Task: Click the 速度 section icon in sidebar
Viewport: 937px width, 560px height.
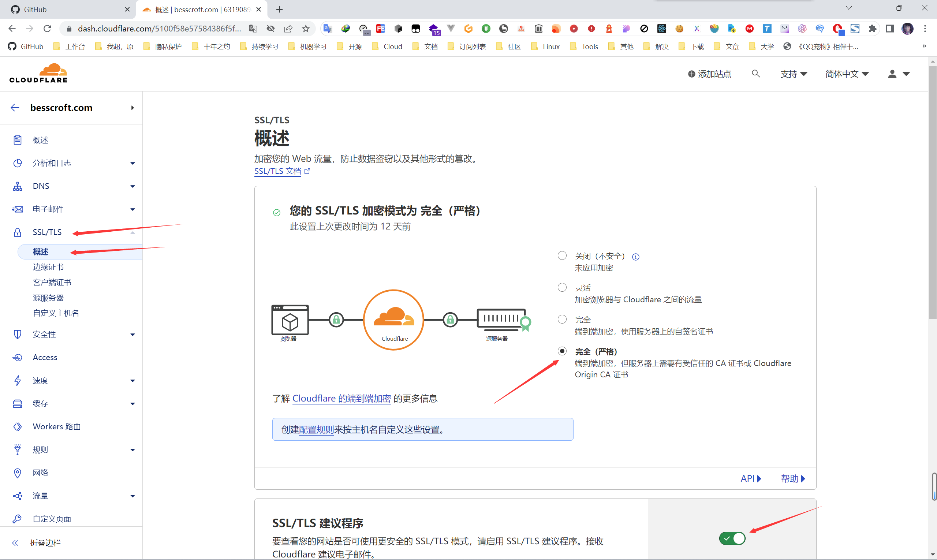Action: click(x=17, y=381)
